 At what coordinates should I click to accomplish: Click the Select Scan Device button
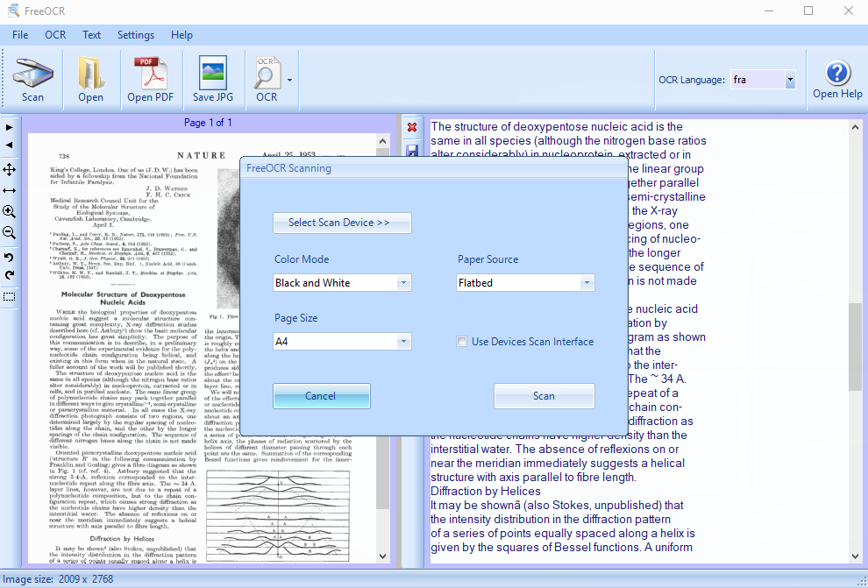tap(342, 223)
